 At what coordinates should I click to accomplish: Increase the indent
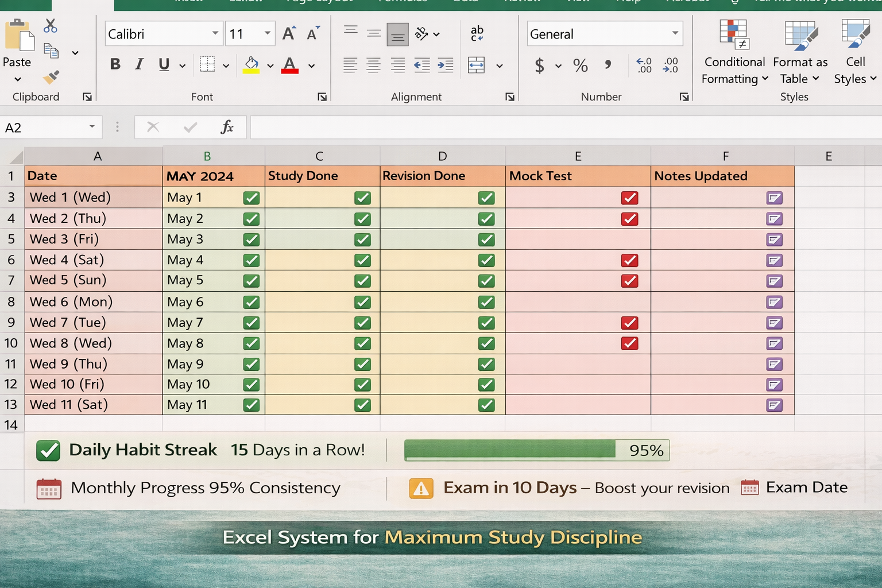tap(445, 65)
